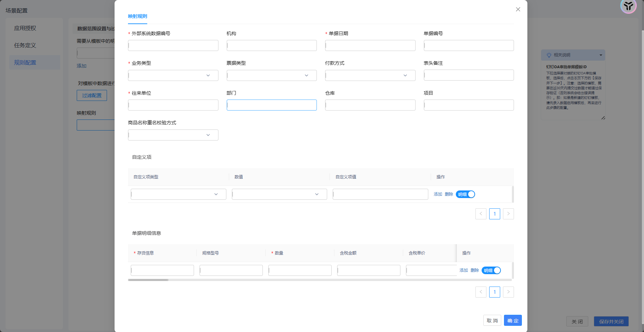Close the 映射规则 dialog with X

click(518, 9)
